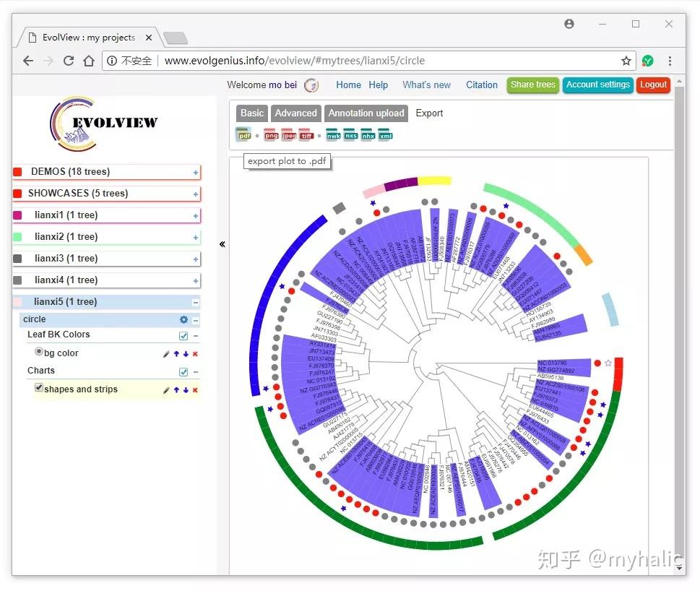This screenshot has width=700, height=591.
Task: Export tree as png image
Action: (x=271, y=135)
